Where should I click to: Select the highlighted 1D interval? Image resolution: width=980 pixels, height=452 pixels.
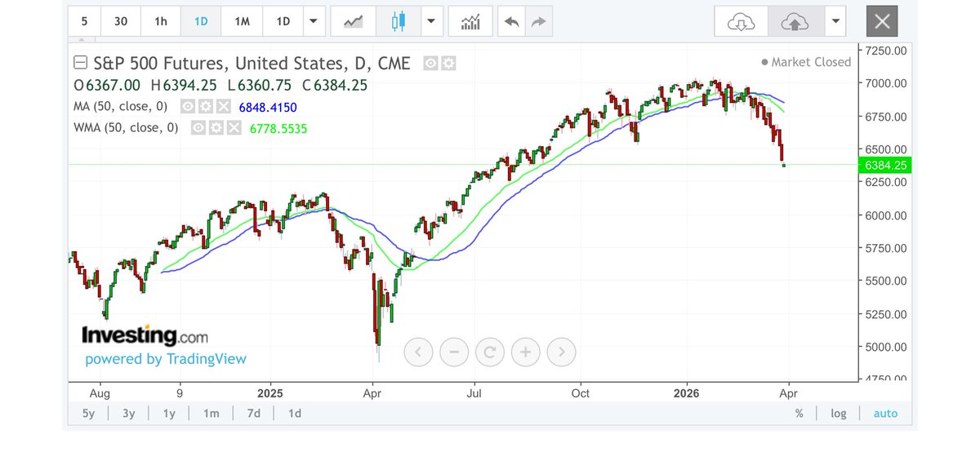tap(201, 21)
